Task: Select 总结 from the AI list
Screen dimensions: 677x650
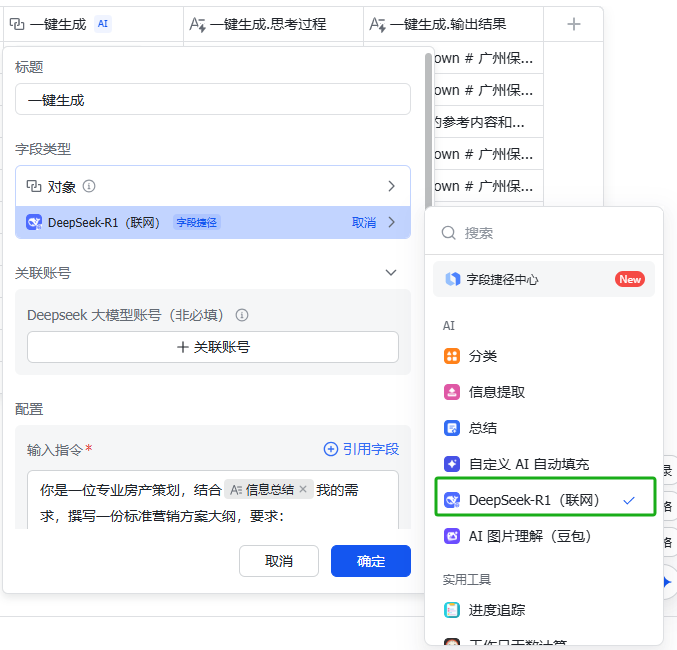Action: [x=544, y=428]
